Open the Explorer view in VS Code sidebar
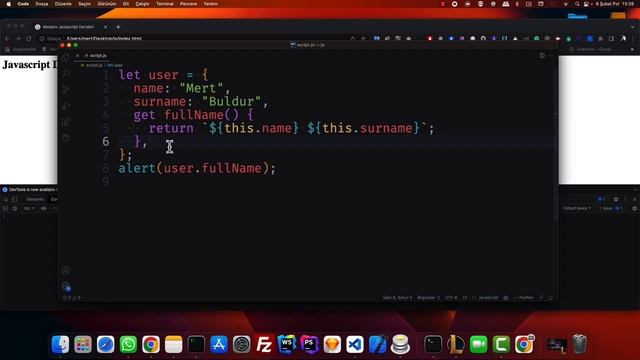This screenshot has height=360, width=640. pos(66,57)
